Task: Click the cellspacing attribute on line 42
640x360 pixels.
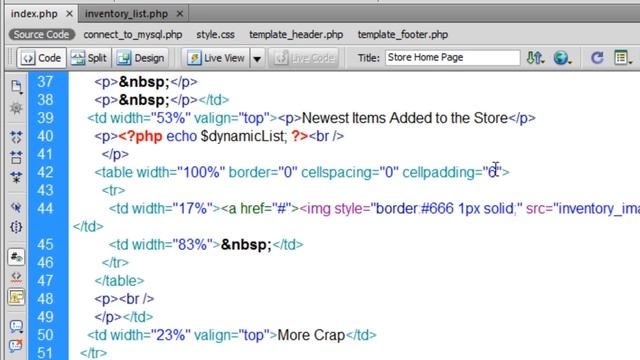Action: pos(350,172)
